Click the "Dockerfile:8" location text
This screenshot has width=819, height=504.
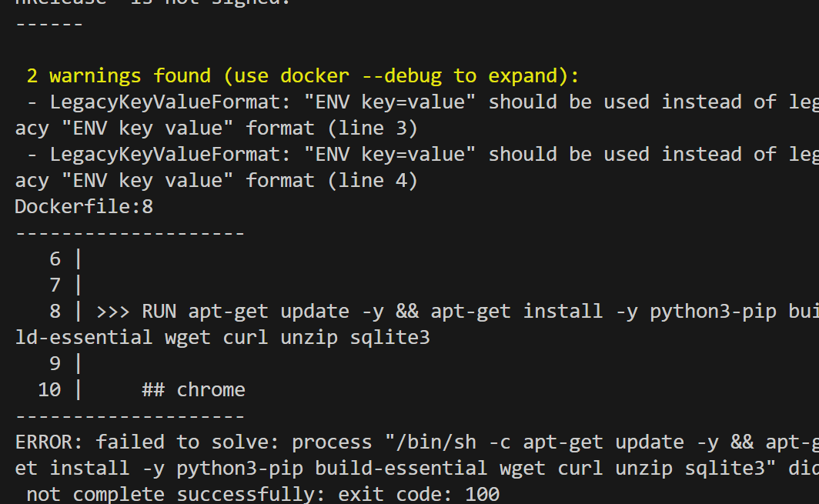click(84, 207)
